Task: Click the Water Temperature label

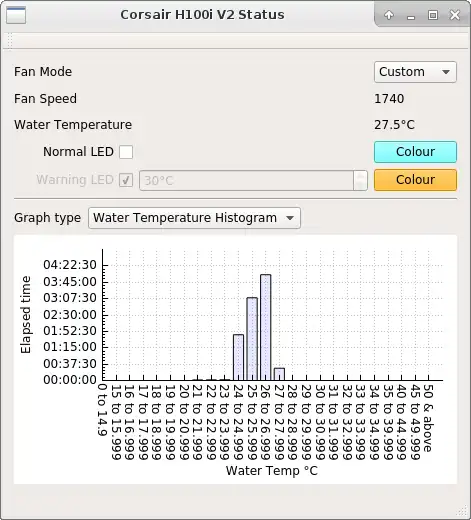Action: point(73,125)
